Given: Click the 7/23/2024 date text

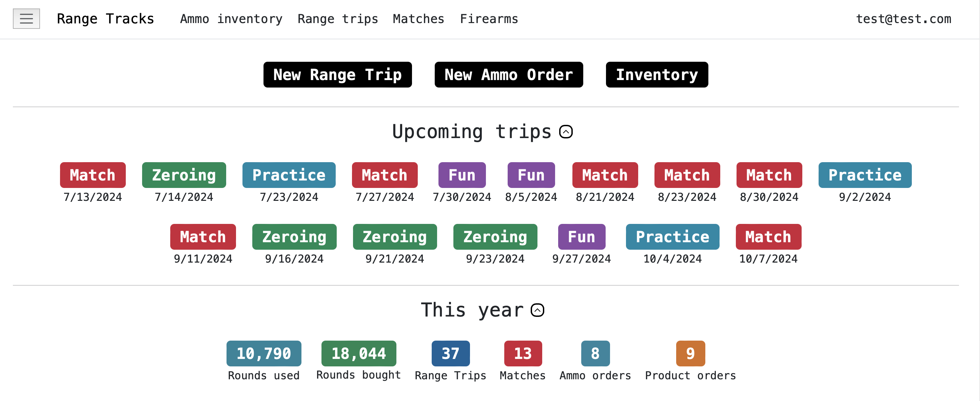Looking at the screenshot, I should click(289, 197).
